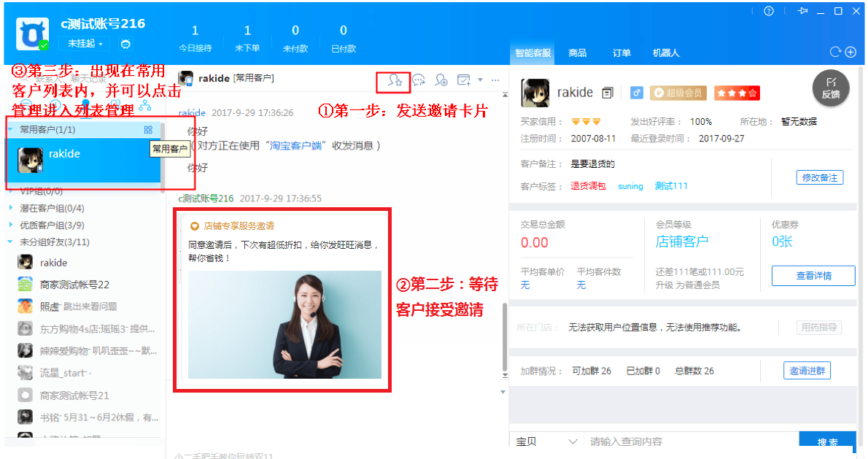Select contact 书铭
Image resolution: width=868 pixels, height=459 pixels.
pyautogui.click(x=84, y=417)
